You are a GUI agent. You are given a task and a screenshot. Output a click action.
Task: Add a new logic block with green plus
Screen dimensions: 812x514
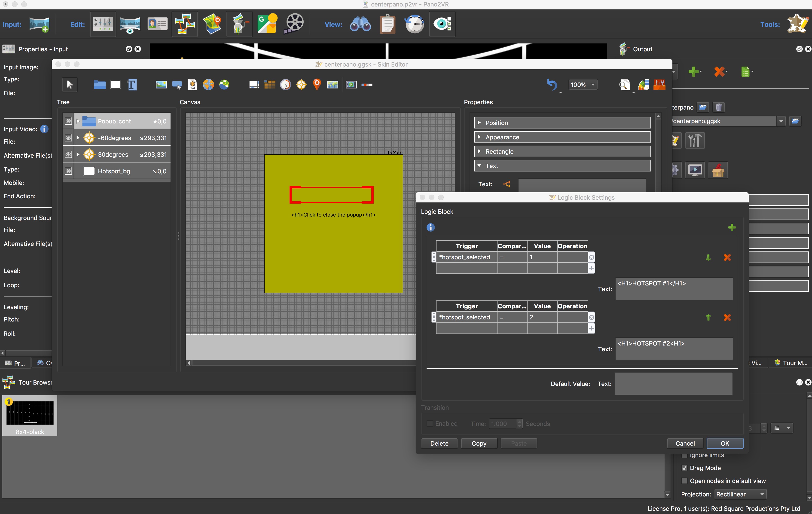pos(731,228)
